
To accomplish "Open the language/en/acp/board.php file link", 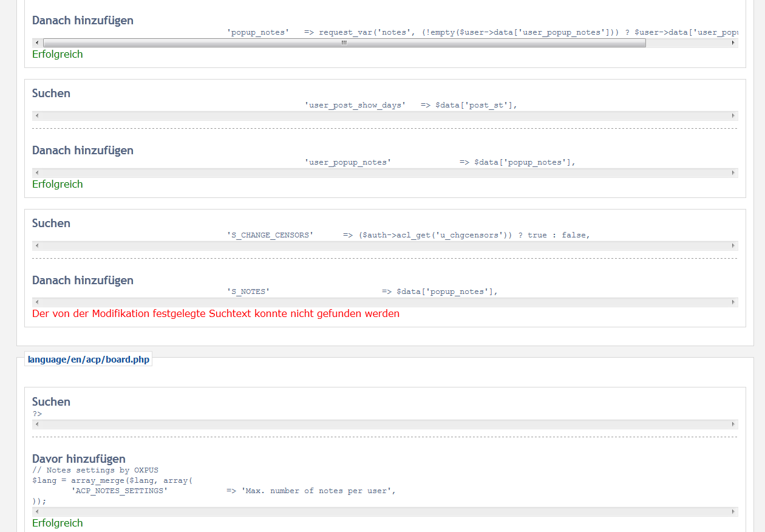I will click(89, 360).
